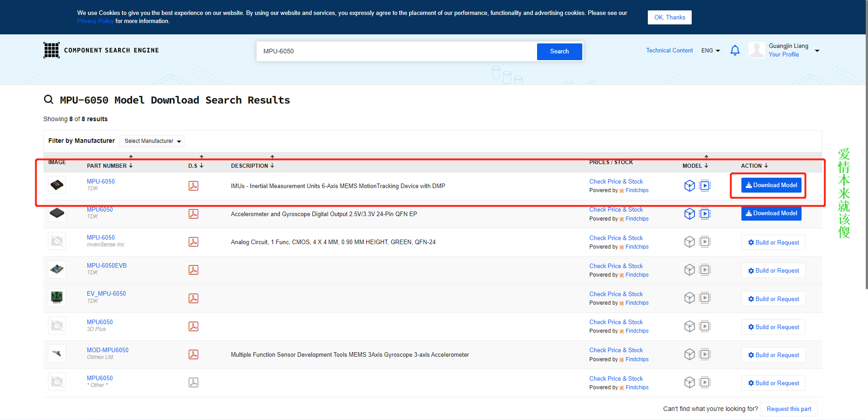Build or Request MPU6050 Other model
Viewport: 868px width, 420px height.
coord(773,383)
